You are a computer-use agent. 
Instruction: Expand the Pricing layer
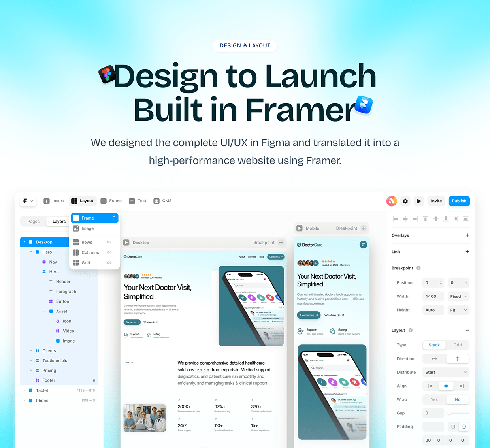pos(31,371)
